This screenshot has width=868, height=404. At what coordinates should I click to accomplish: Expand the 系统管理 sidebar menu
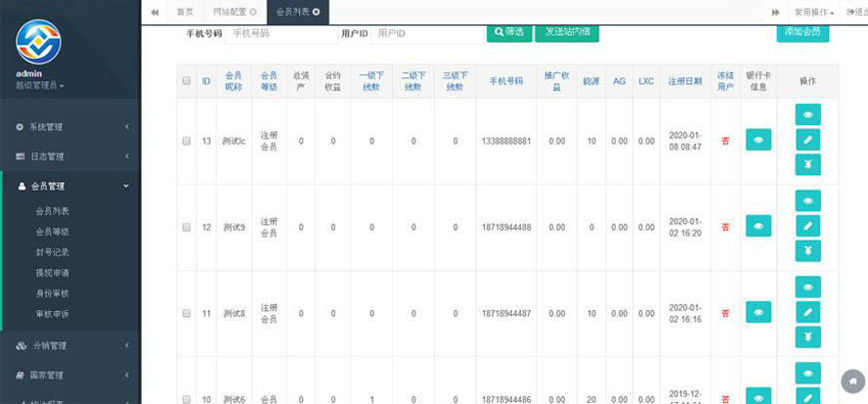70,127
